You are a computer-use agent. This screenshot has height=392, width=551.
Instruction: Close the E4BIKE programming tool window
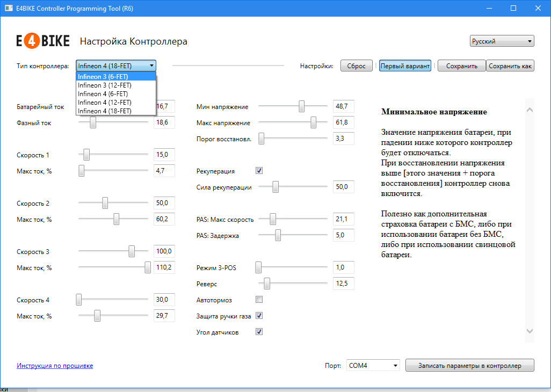[x=538, y=8]
